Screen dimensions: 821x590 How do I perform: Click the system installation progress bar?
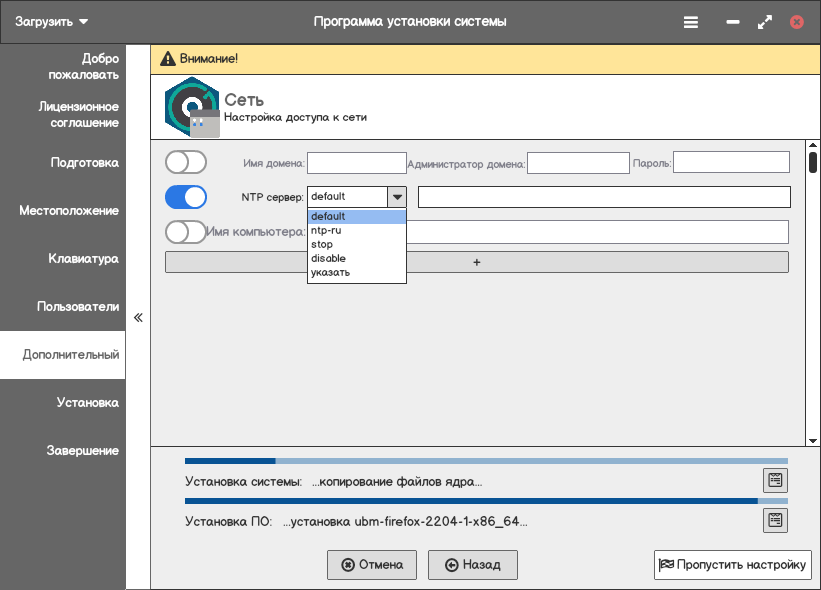pos(486,461)
